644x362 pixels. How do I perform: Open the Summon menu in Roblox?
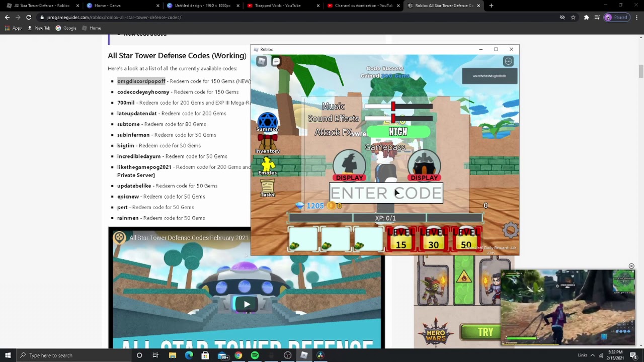[267, 122]
